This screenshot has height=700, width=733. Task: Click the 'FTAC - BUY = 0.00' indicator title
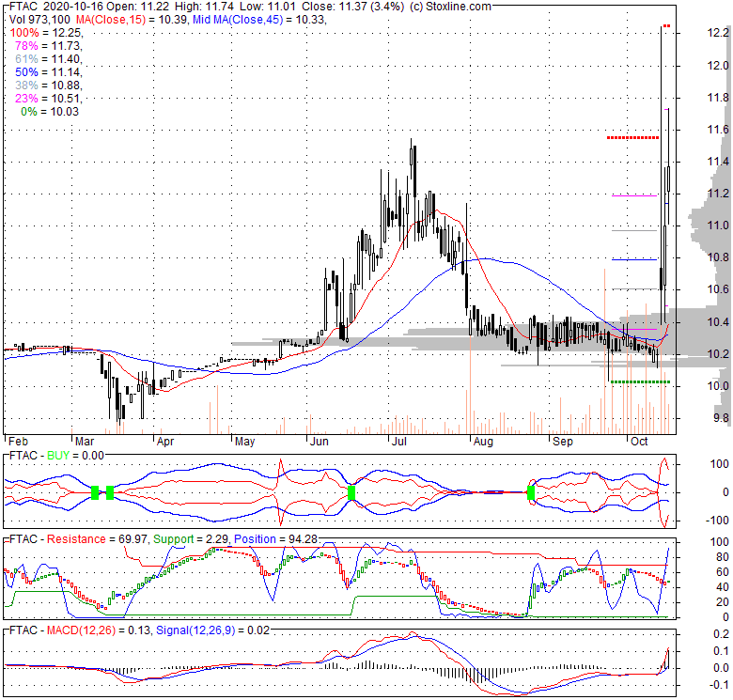[x=56, y=456]
